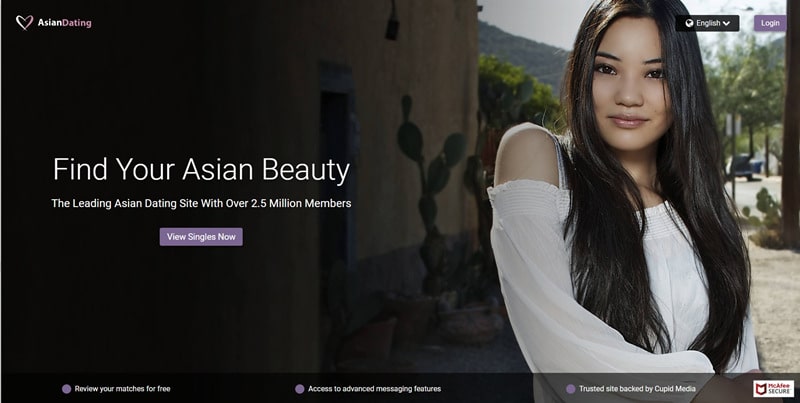Select the Review your matches for free text
The height and width of the screenshot is (403, 800).
[x=122, y=389]
